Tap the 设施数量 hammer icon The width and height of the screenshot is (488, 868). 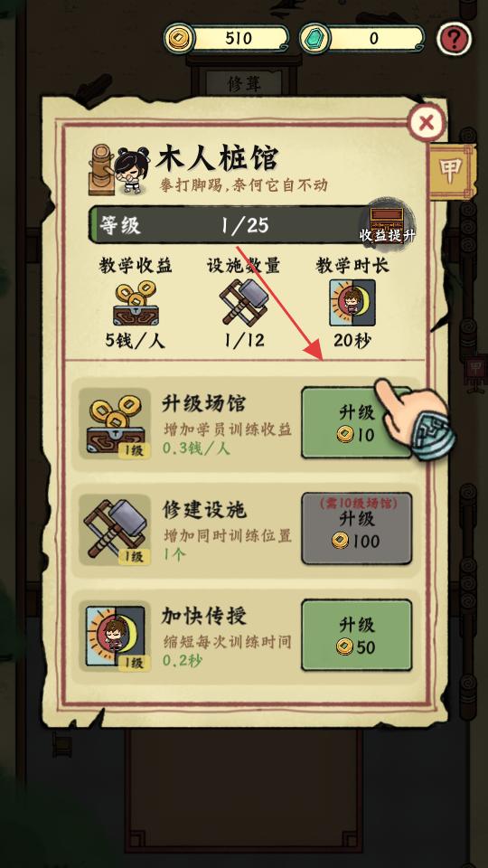[244, 301]
